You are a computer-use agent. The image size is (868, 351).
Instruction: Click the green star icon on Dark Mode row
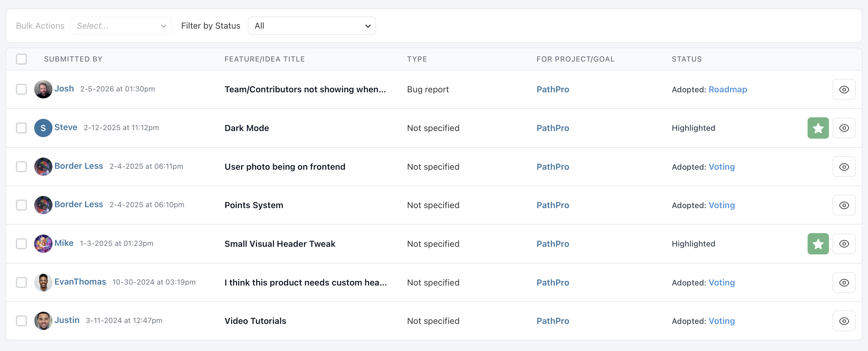point(818,128)
